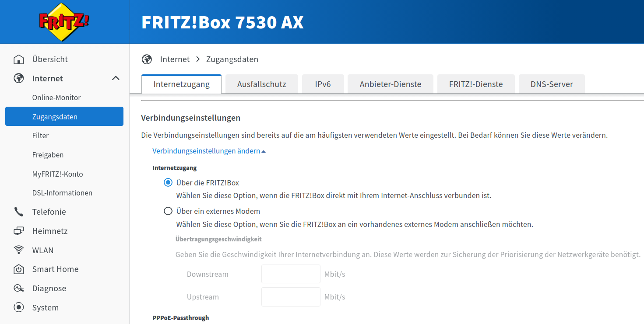Image resolution: width=644 pixels, height=324 pixels.
Task: Click Internet in the breadcrumb
Action: [x=175, y=59]
